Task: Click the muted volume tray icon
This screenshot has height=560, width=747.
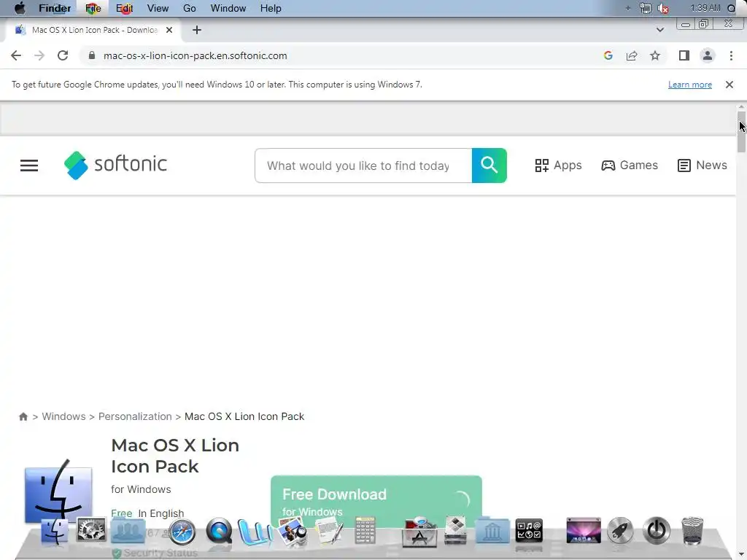Action: pyautogui.click(x=662, y=8)
